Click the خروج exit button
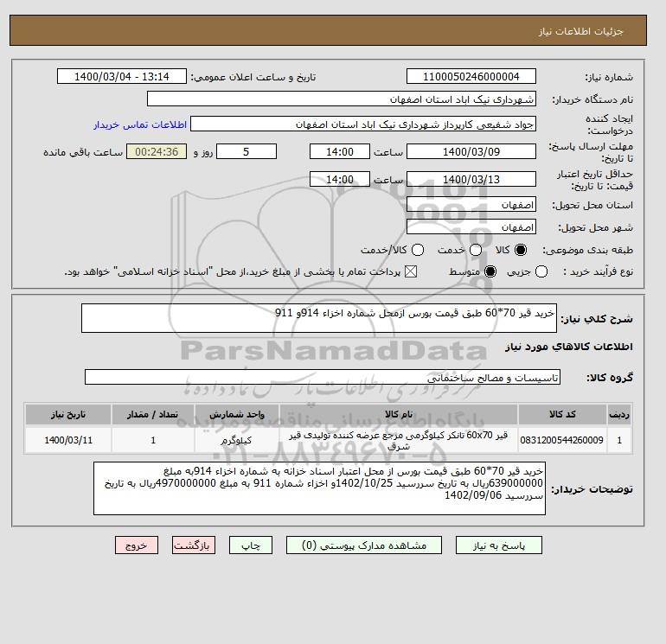The image size is (666, 644). coord(137,545)
